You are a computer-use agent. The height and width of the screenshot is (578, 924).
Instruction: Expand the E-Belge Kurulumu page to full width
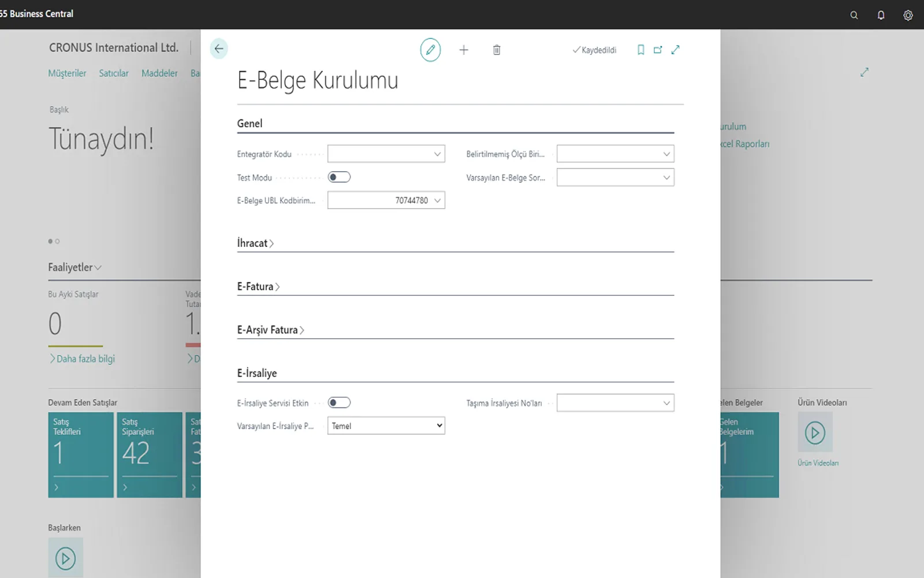click(675, 50)
